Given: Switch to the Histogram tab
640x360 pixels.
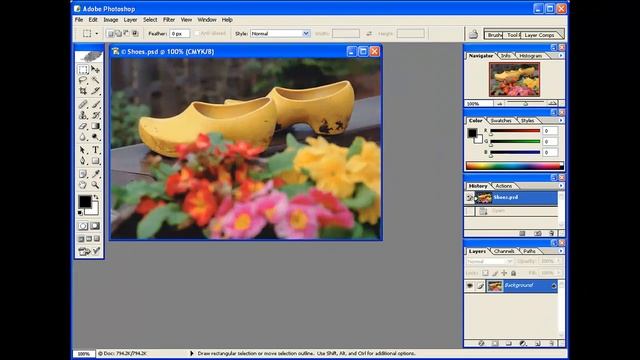Looking at the screenshot, I should (x=531, y=56).
